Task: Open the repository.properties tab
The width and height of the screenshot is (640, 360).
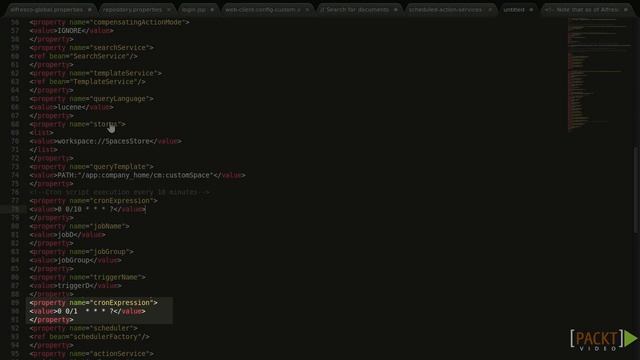Action: coord(132,9)
